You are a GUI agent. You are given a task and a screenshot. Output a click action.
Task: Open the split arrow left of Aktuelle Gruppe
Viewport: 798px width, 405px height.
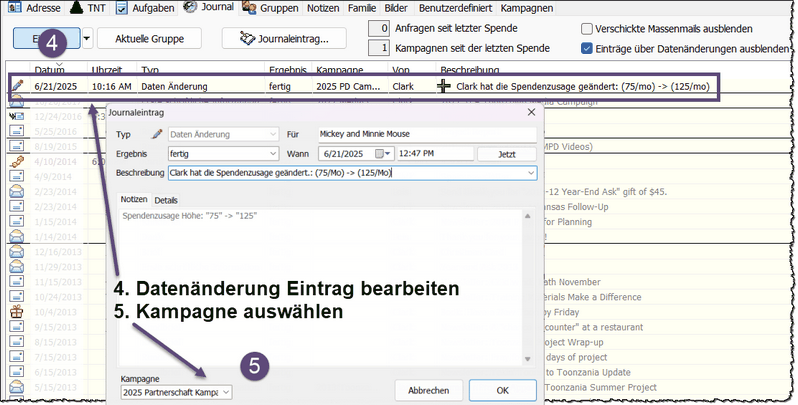(87, 39)
